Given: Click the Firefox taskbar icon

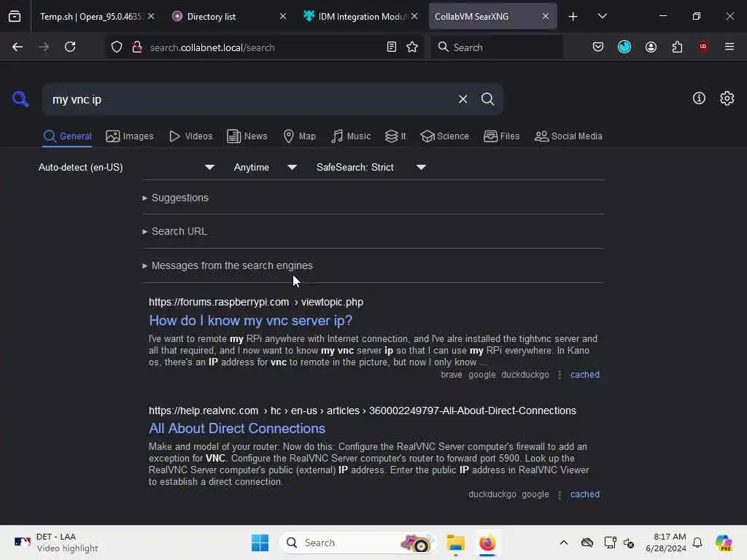Looking at the screenshot, I should coord(487,542).
